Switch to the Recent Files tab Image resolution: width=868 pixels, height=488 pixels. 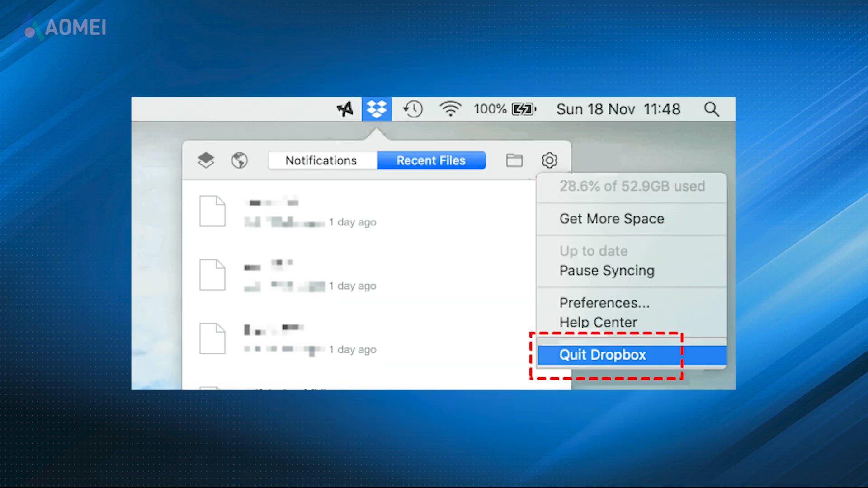(x=431, y=160)
